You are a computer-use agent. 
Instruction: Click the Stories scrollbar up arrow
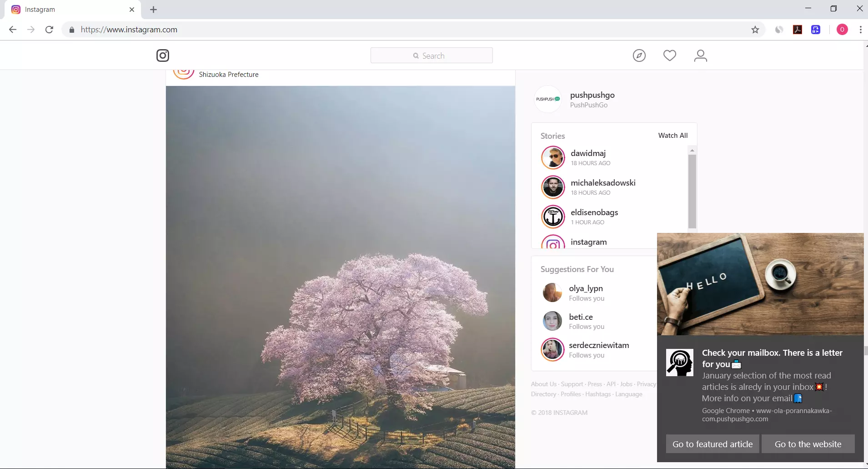point(692,150)
